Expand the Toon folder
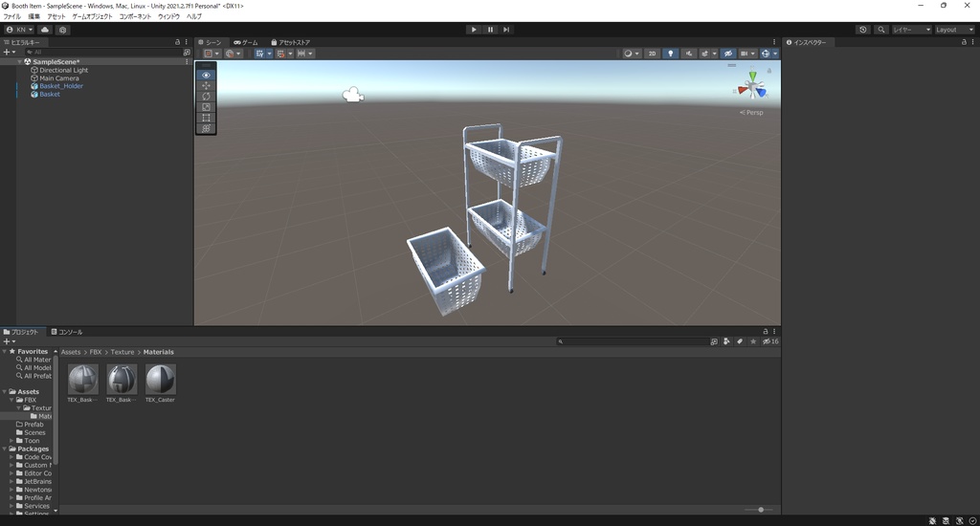Viewport: 980px width, 526px height. (x=11, y=441)
